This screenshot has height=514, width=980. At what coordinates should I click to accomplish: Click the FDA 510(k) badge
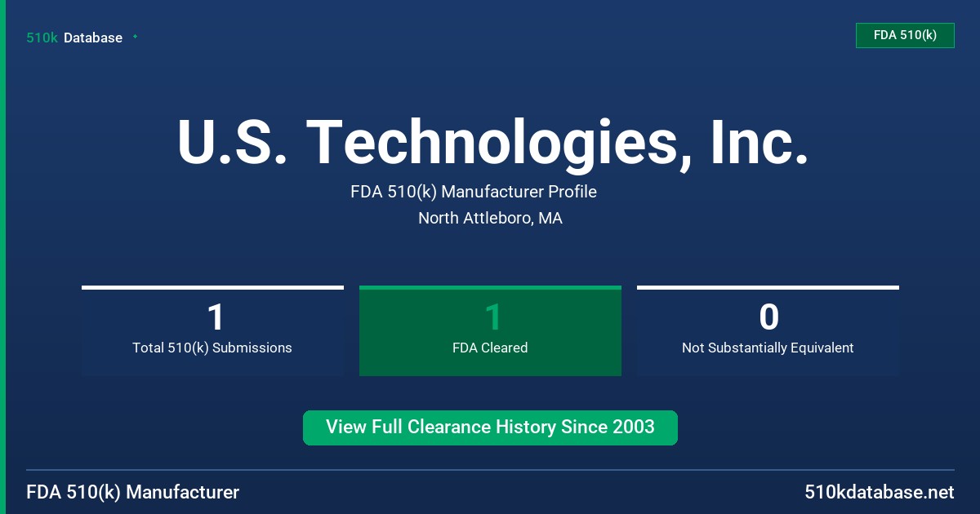point(905,35)
